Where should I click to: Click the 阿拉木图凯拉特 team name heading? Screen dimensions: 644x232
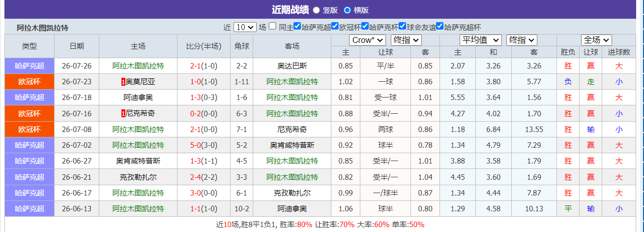(x=42, y=28)
